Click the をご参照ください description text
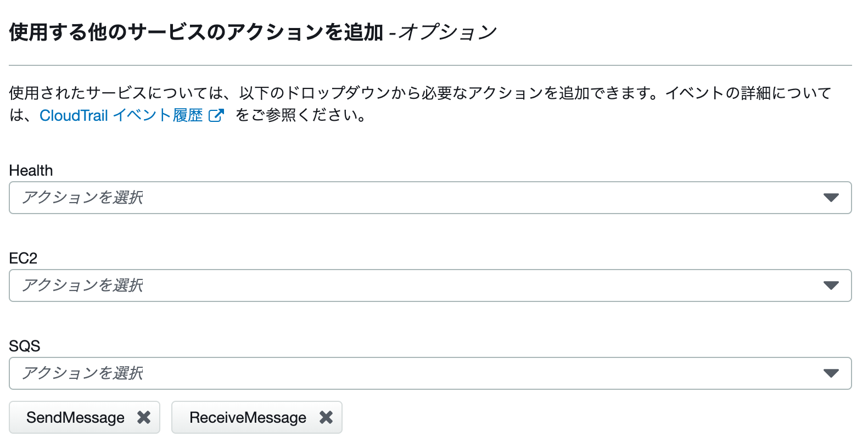Screen dimensions: 868x448 [301, 115]
